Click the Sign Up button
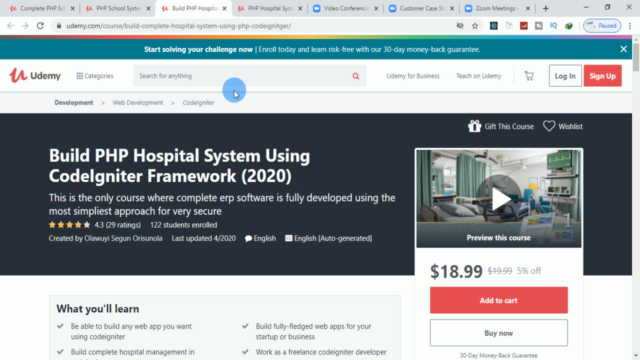 click(x=602, y=76)
